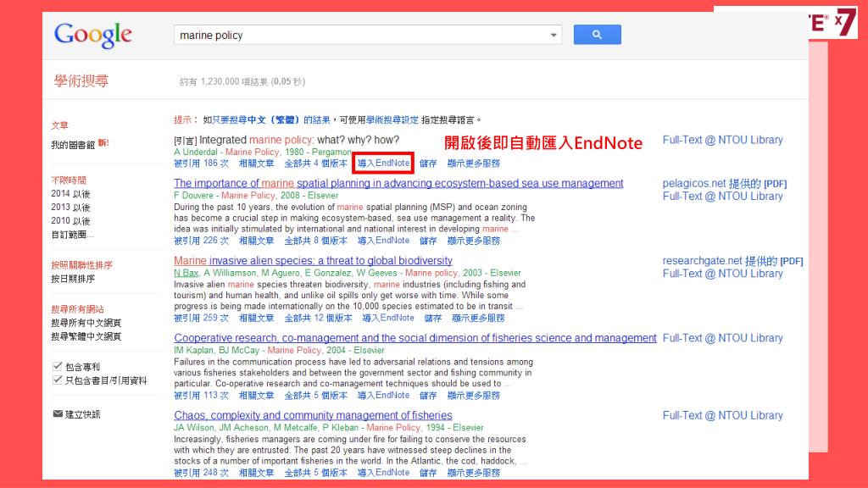
Task: Open pelagicos.net [PDF] link
Action: [725, 184]
